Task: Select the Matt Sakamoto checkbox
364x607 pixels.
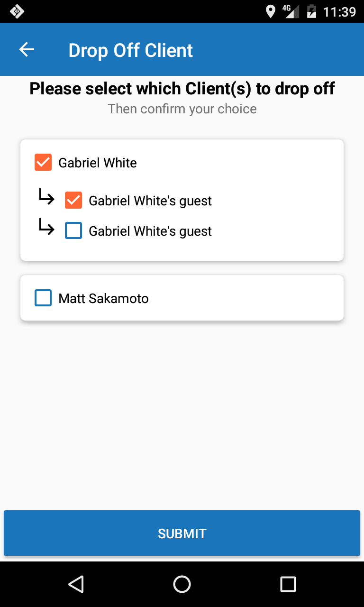Action: pos(43,298)
